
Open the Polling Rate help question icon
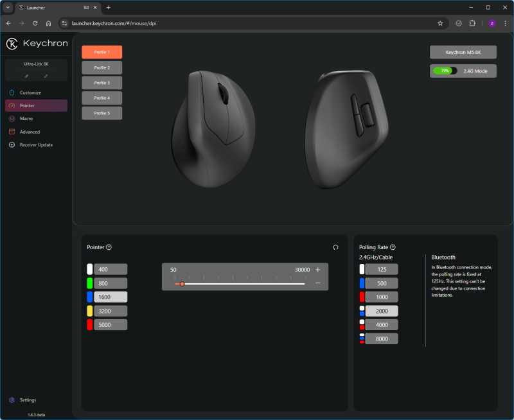[393, 247]
